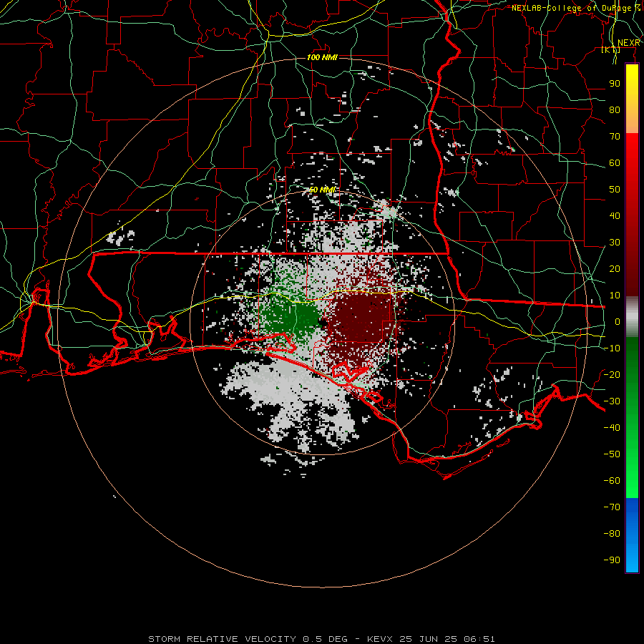Click the -90 scale label
The height and width of the screenshot is (644, 644).
(x=612, y=560)
